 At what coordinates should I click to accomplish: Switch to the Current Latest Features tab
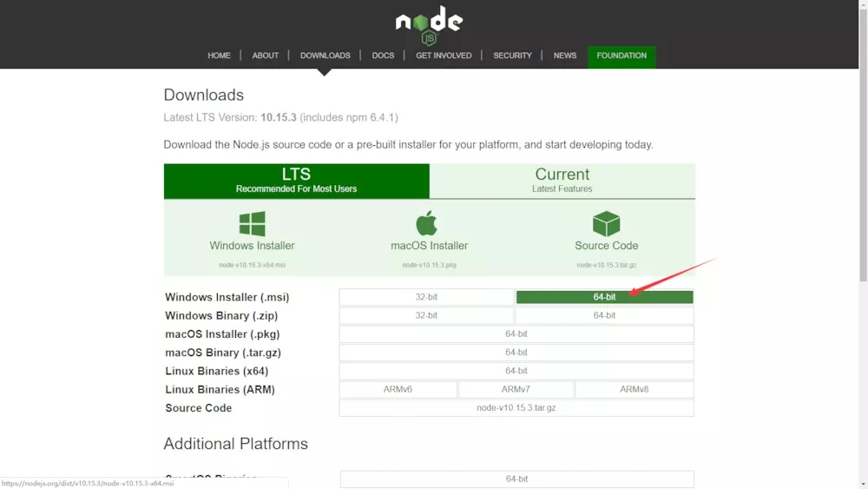(x=562, y=181)
